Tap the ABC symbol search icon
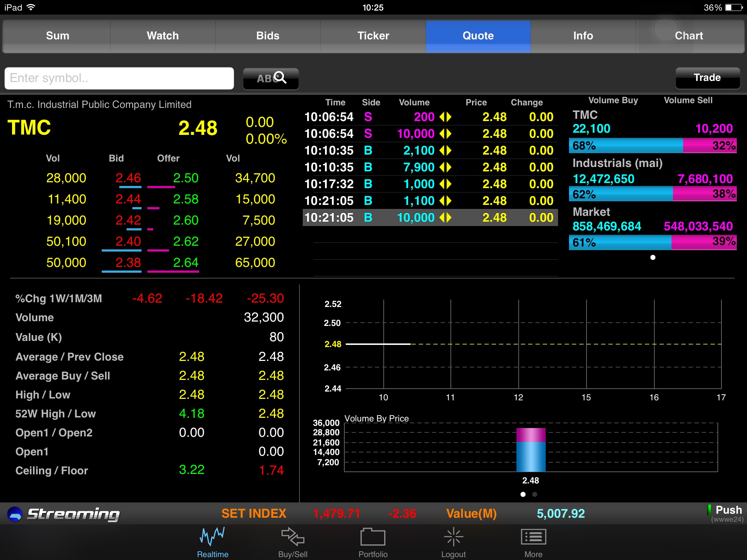Image resolution: width=747 pixels, height=560 pixels. (271, 78)
